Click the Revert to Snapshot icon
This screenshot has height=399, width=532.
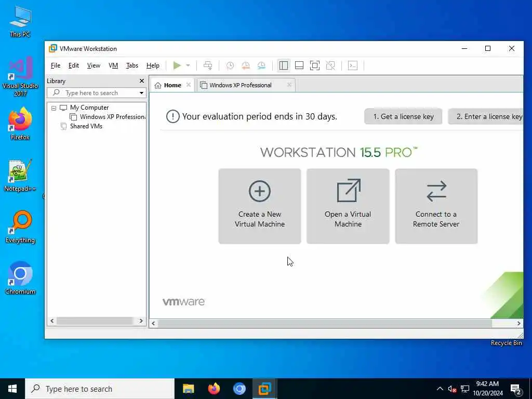tap(246, 65)
